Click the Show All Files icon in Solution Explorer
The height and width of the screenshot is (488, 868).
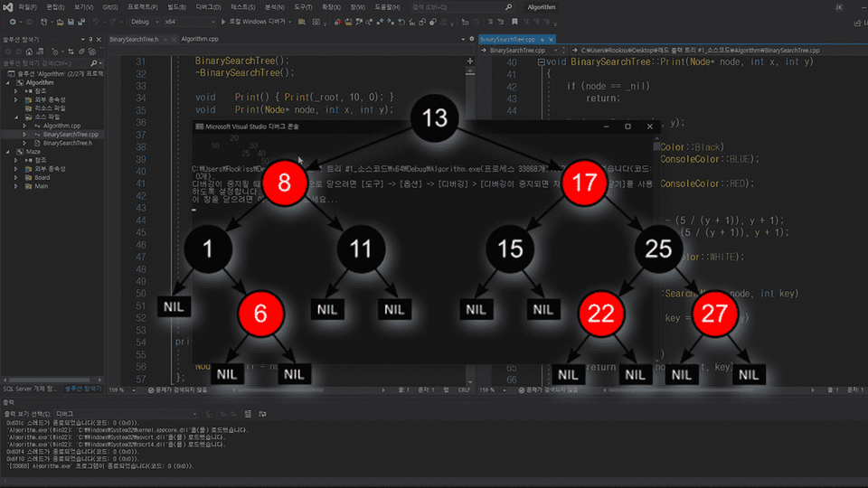(x=92, y=52)
